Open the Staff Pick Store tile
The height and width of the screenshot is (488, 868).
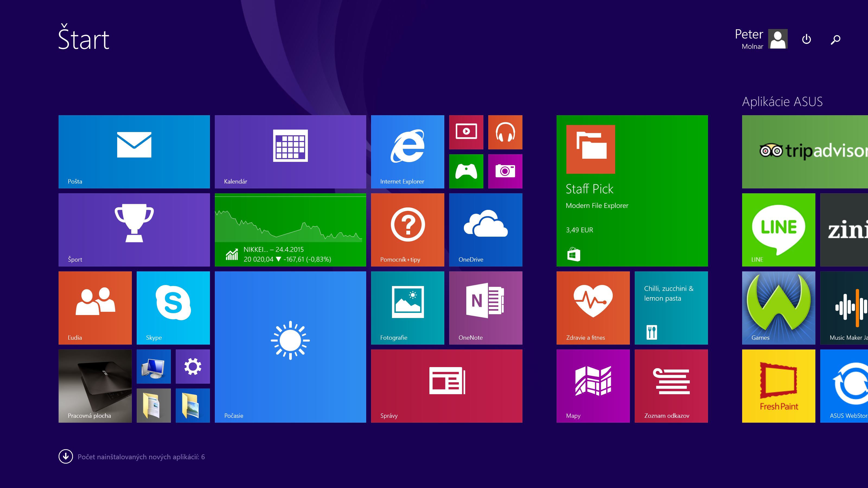632,191
